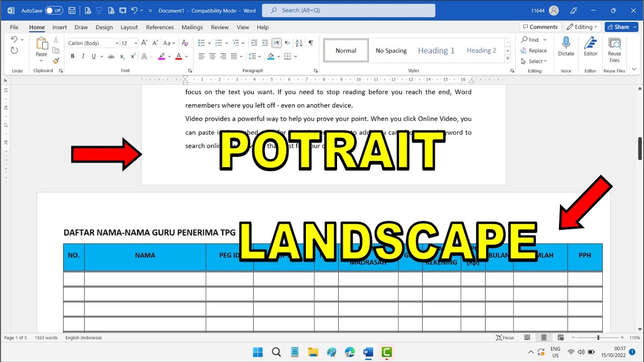The width and height of the screenshot is (644, 362).
Task: Switch to the Layout tab
Action: click(x=129, y=27)
